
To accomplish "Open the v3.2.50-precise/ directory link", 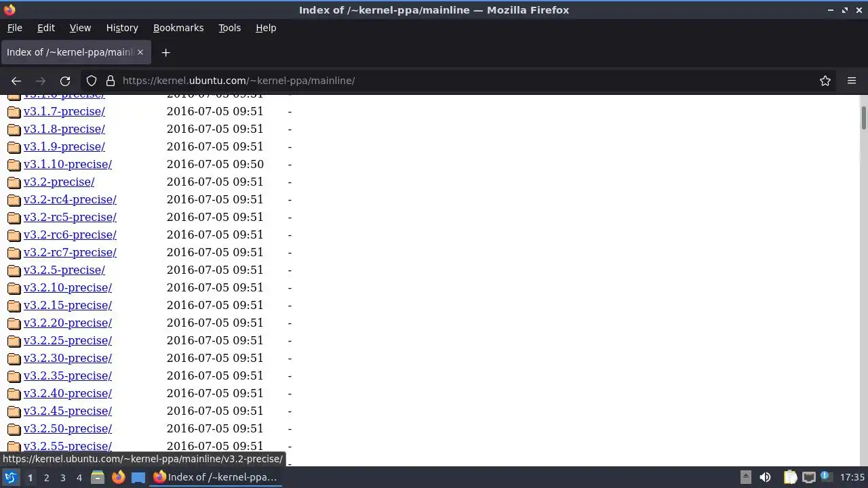I will point(68,428).
